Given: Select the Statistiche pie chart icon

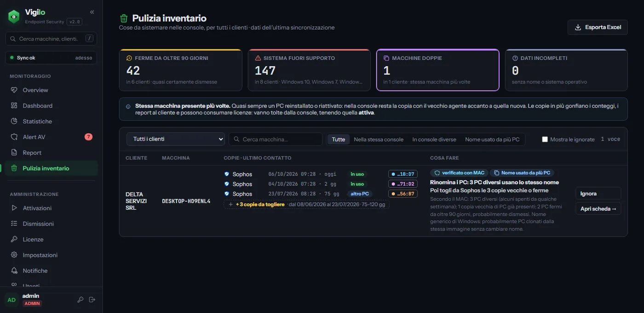Looking at the screenshot, I should coord(14,121).
